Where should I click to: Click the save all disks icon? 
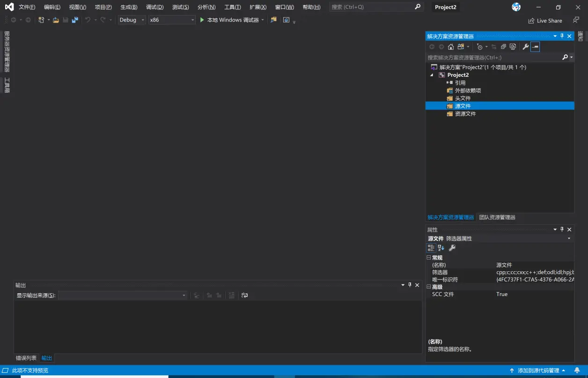[74, 20]
